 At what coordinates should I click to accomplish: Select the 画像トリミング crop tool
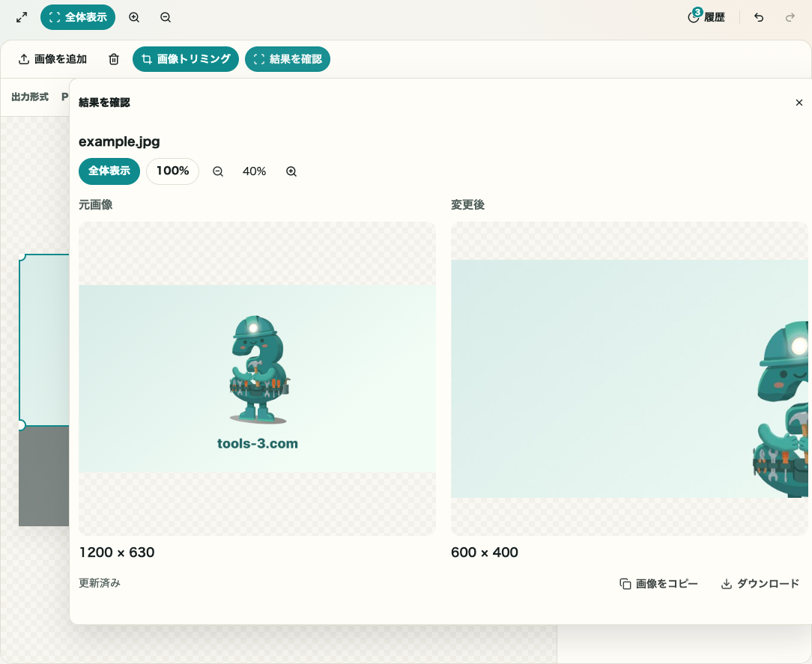(185, 59)
